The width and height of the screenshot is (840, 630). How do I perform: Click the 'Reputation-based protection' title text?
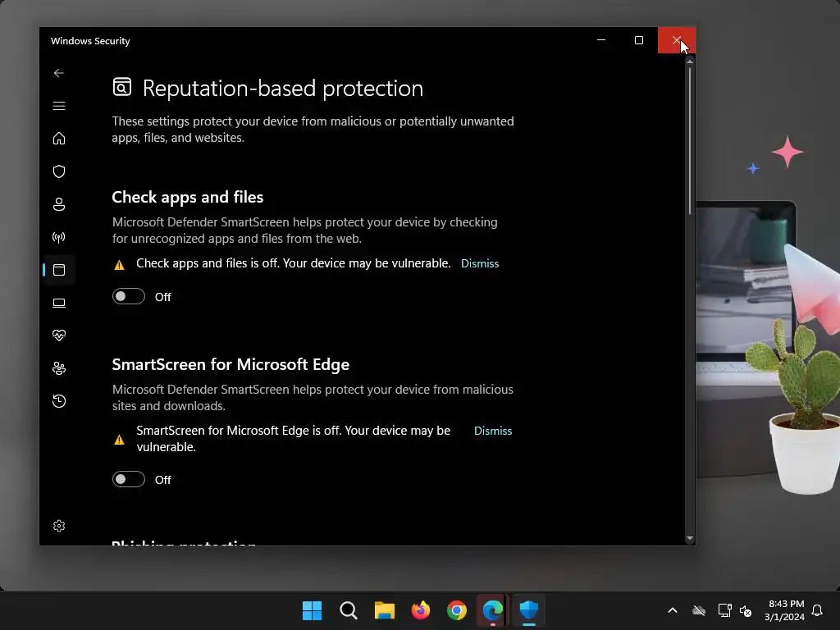tap(283, 88)
